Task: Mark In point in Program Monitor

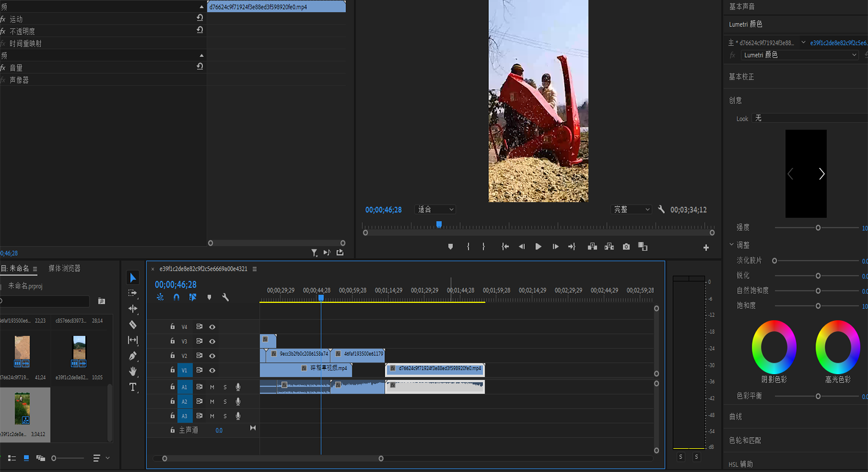Action: (468, 247)
